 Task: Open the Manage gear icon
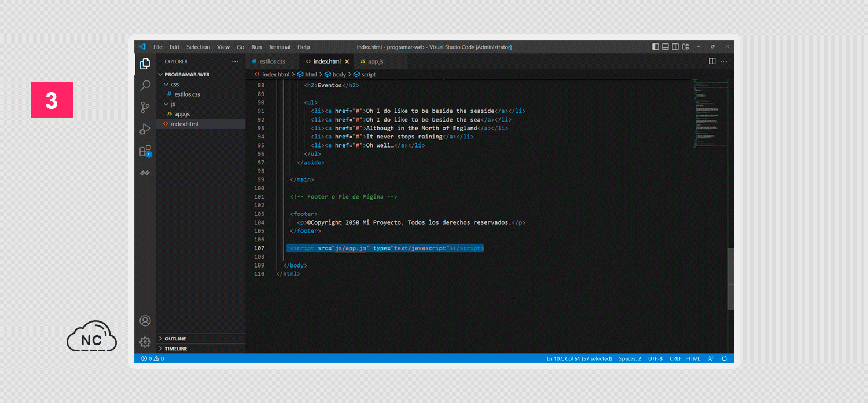[145, 342]
